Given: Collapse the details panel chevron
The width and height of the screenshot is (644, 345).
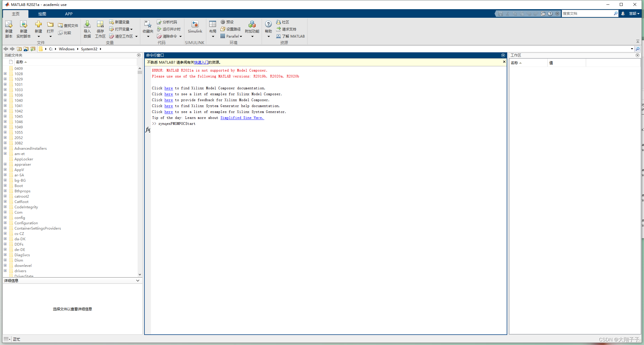Looking at the screenshot, I should [138, 280].
